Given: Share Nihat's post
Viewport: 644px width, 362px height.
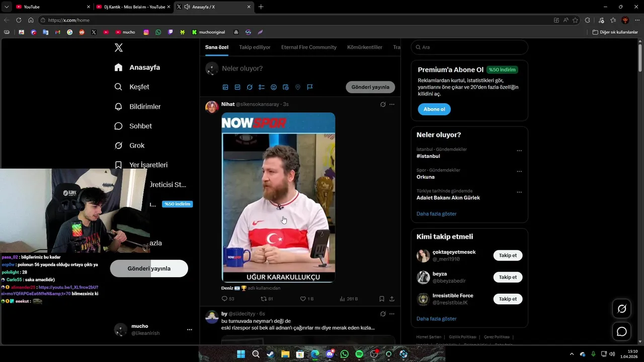Looking at the screenshot, I should [x=392, y=299].
